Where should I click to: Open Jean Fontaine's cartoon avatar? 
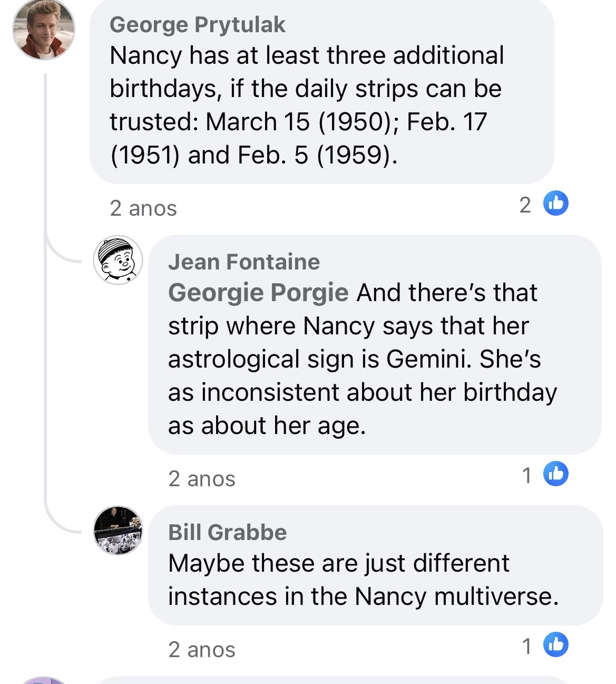coord(118,260)
